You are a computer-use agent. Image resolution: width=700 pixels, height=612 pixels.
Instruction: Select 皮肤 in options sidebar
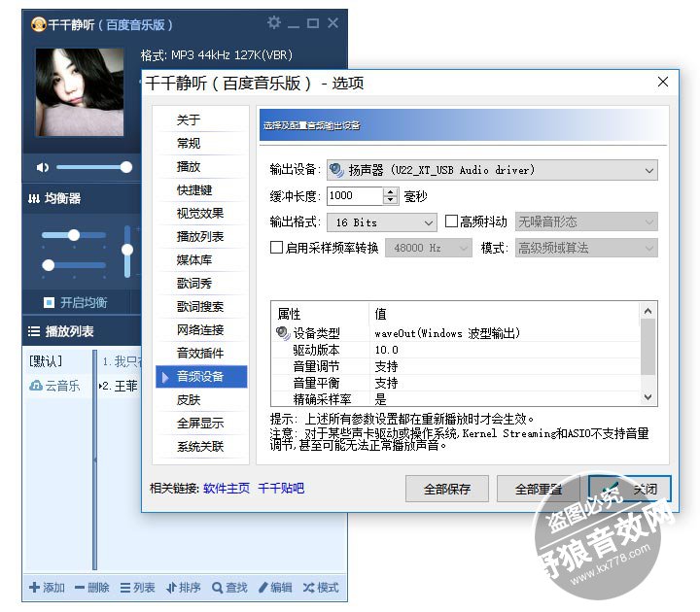coord(201,399)
